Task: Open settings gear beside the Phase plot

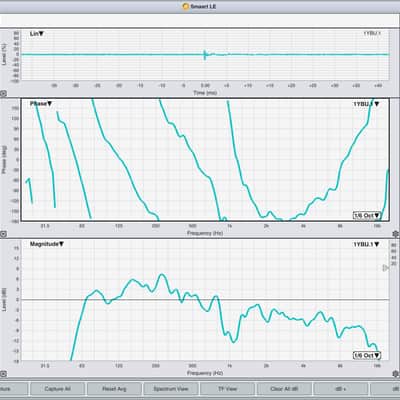Action: tap(396, 234)
